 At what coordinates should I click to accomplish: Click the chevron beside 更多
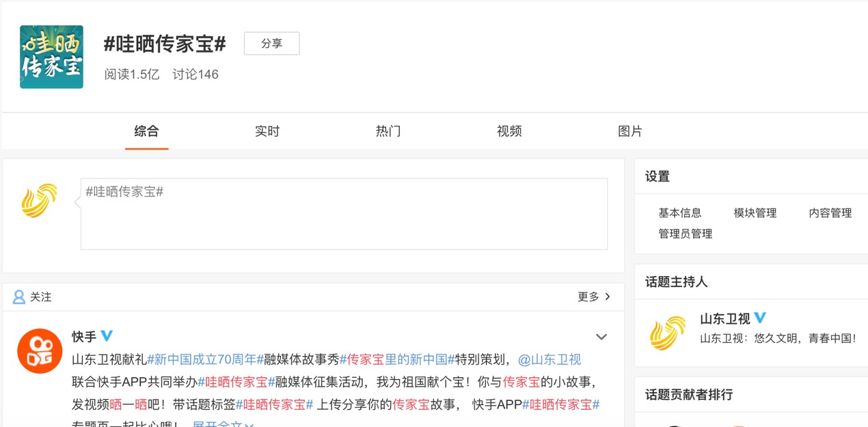(608, 297)
